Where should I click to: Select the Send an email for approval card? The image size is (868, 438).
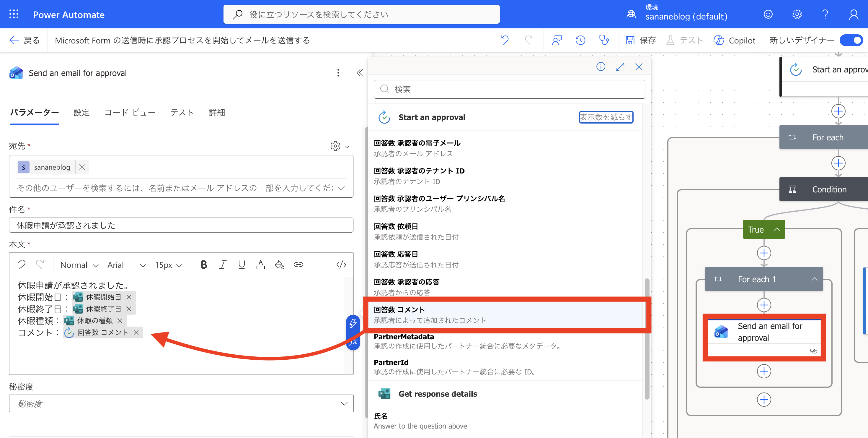[x=763, y=338]
